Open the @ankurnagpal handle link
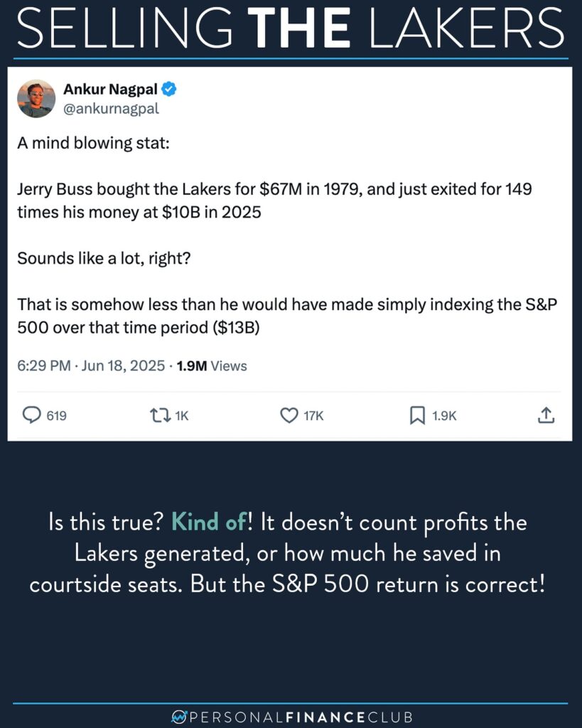Screen dimensions: 582x728 point(111,109)
